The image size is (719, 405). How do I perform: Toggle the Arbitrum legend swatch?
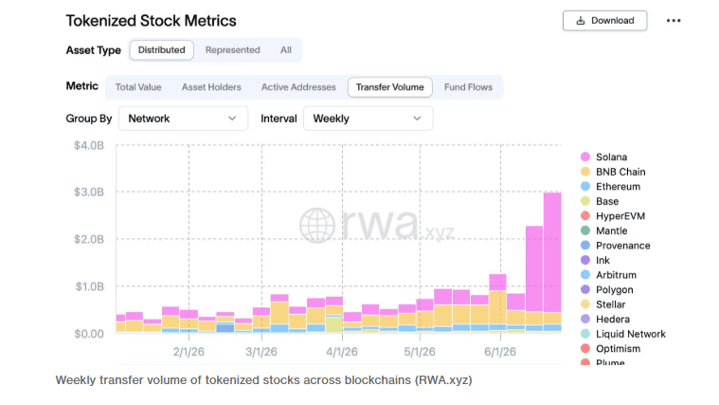[x=585, y=275]
